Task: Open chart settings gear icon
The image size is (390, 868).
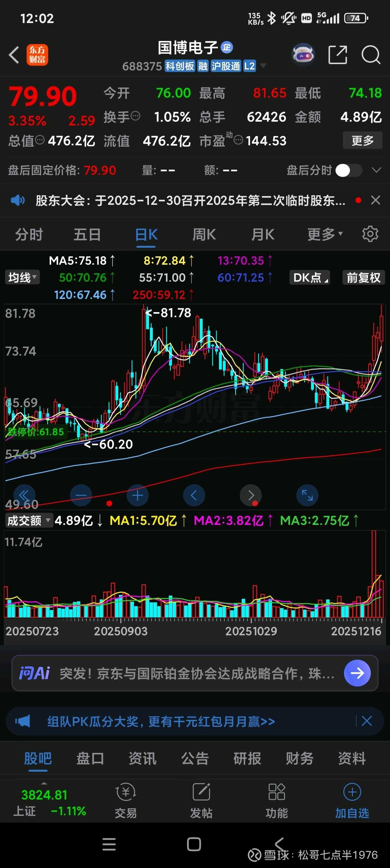Action: 370,234
